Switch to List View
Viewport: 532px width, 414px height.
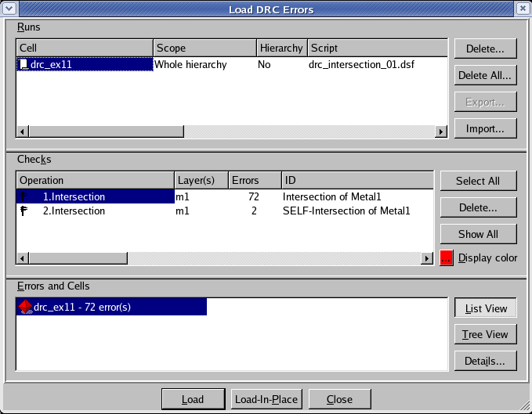point(486,308)
